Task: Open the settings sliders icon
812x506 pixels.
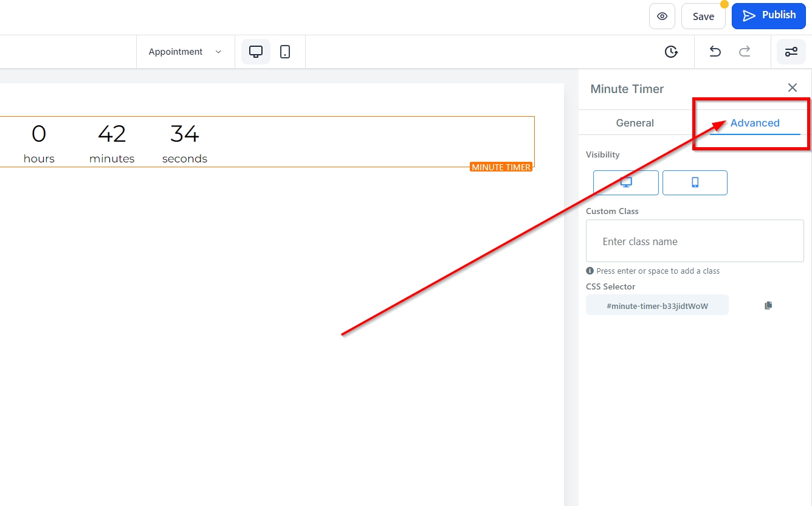Action: click(791, 52)
